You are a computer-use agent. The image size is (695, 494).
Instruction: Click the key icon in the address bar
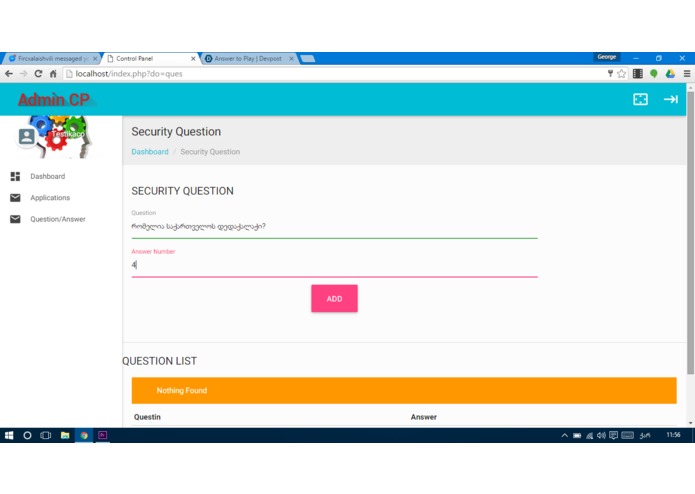[610, 74]
